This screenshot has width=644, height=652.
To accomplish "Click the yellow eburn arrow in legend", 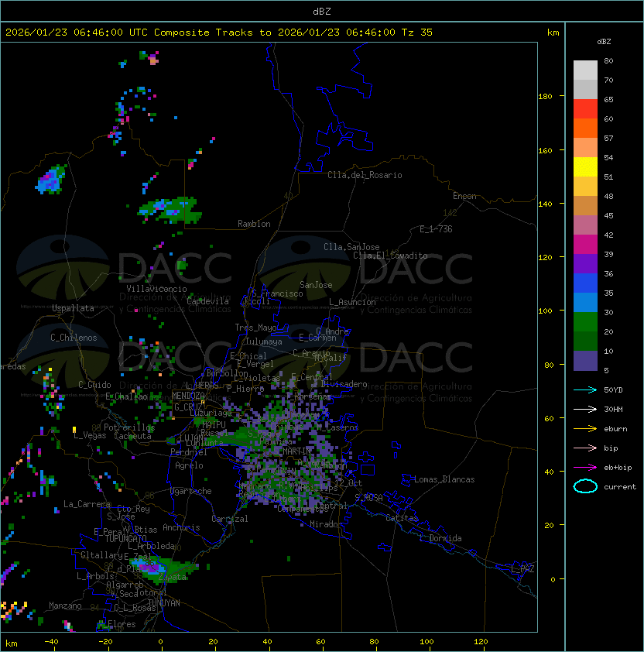I will 585,429.
